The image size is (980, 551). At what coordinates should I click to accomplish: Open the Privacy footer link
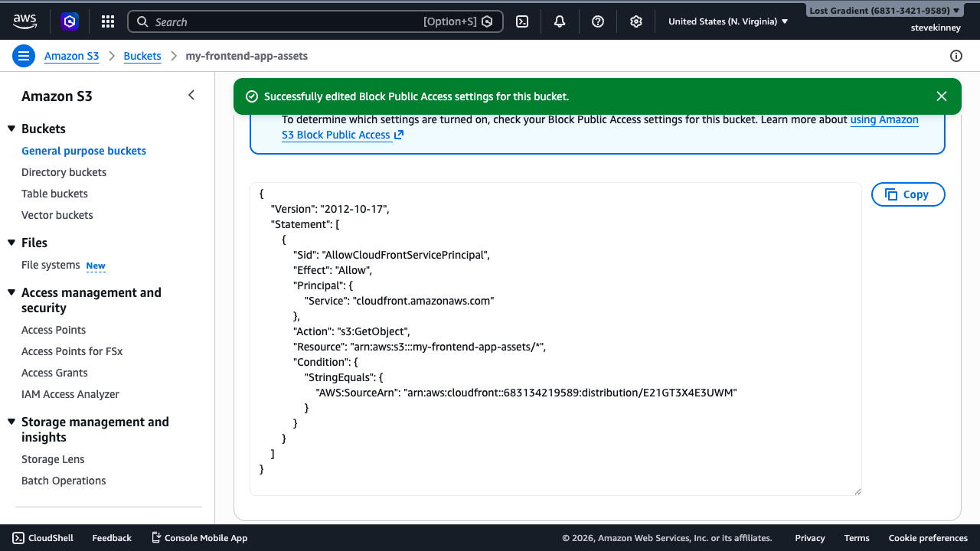click(810, 538)
